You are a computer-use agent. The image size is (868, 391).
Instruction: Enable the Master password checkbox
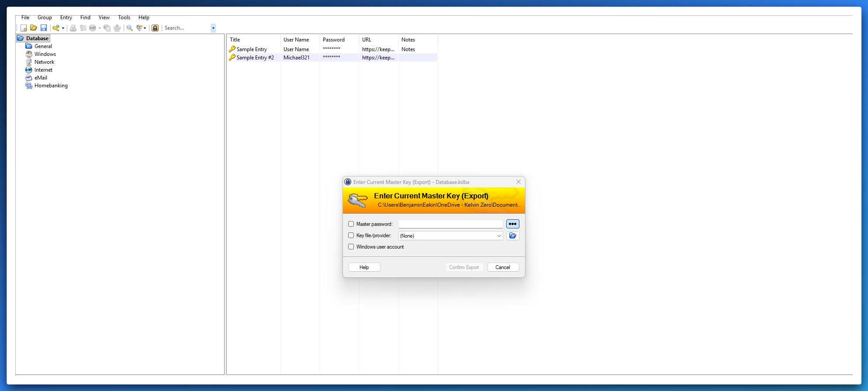(x=351, y=224)
